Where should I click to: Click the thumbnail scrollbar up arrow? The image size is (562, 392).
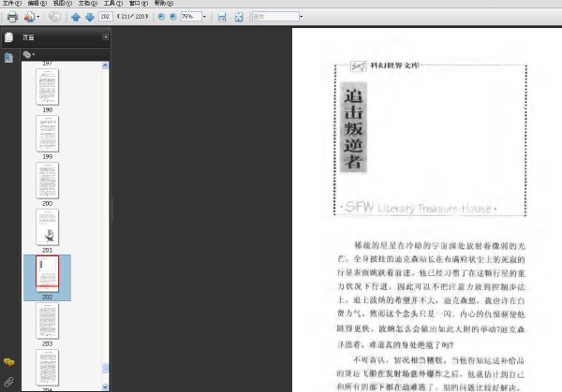[x=105, y=65]
